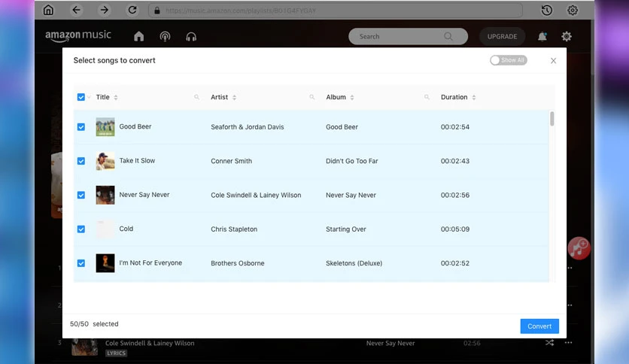Click artist Conner Smith

232,161
